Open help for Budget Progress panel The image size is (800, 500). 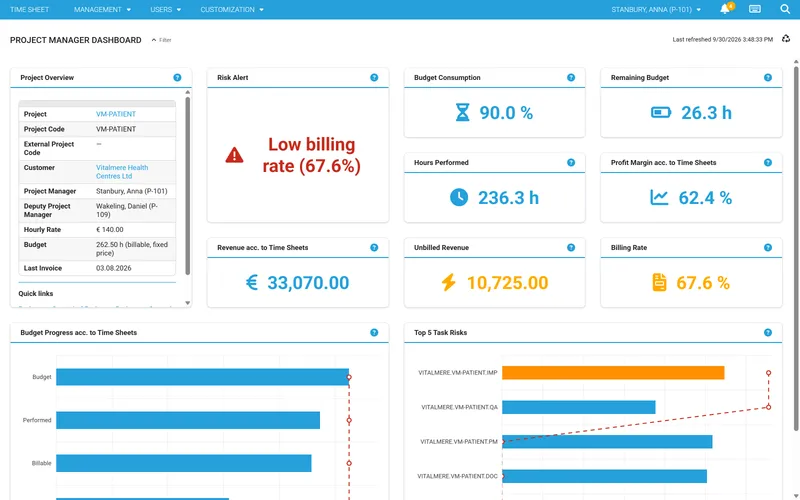[x=374, y=333]
